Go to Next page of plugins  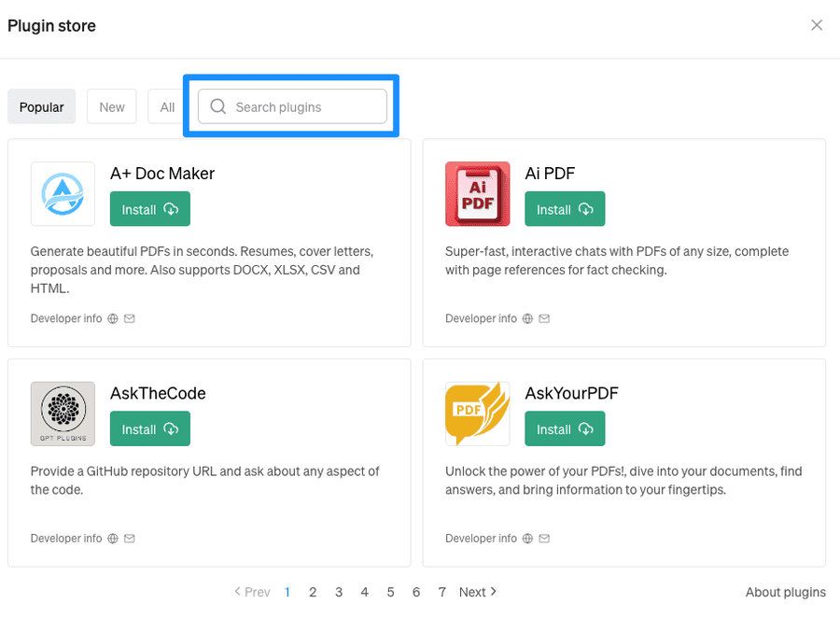tap(478, 592)
